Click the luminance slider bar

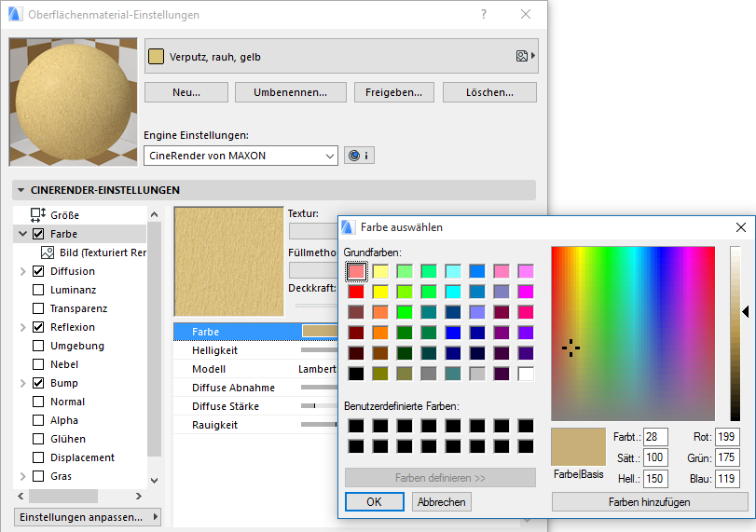[735, 334]
